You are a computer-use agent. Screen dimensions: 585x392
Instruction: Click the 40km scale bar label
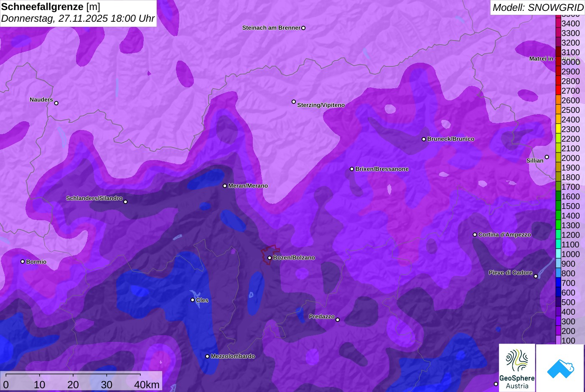[147, 384]
